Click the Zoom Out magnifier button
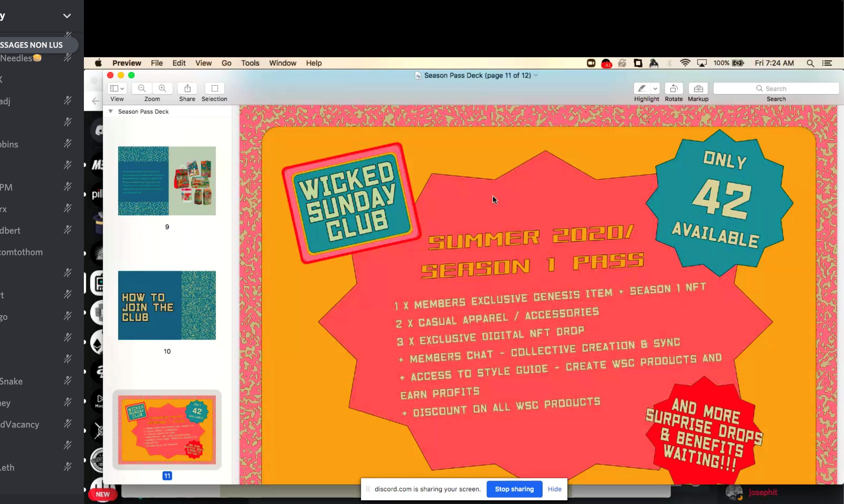844x504 pixels. coord(142,88)
